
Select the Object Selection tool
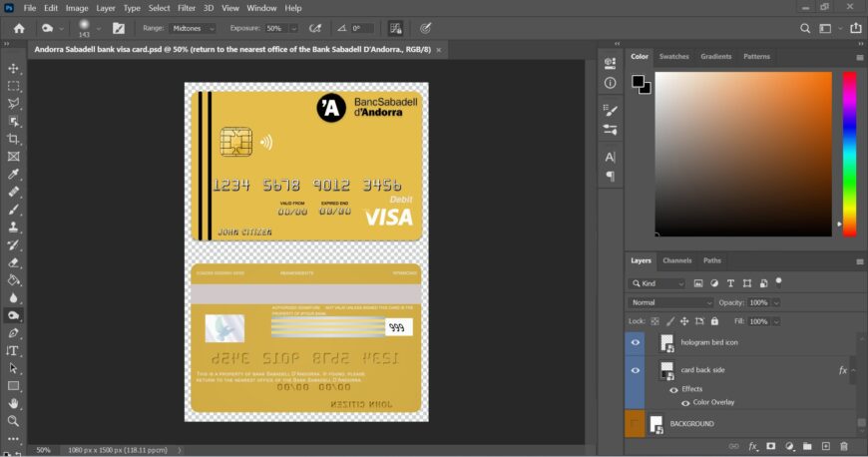(13, 122)
